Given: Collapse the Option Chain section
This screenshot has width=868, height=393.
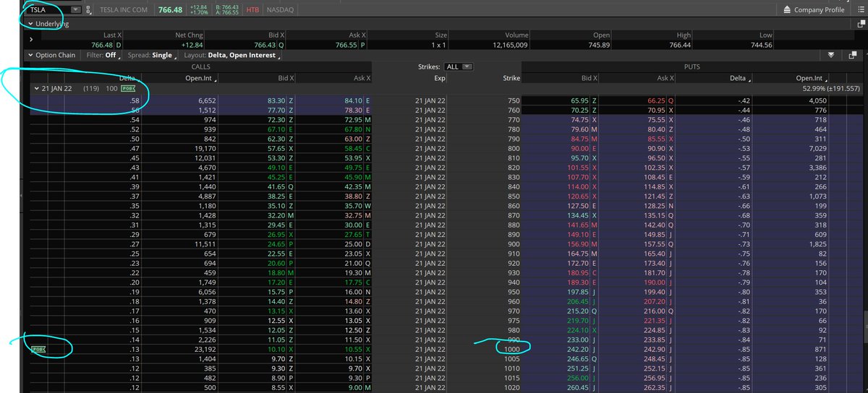Looking at the screenshot, I should [30, 55].
